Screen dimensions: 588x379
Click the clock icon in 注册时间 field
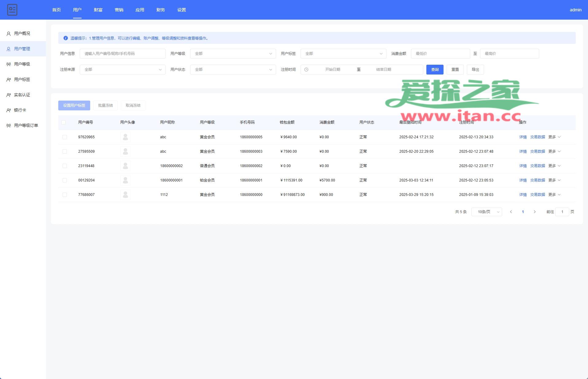click(306, 70)
